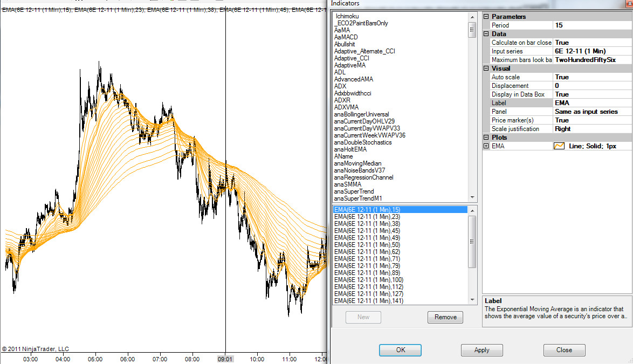The width and height of the screenshot is (633, 364).
Task: Expand the EMA plot settings
Action: coord(486,146)
